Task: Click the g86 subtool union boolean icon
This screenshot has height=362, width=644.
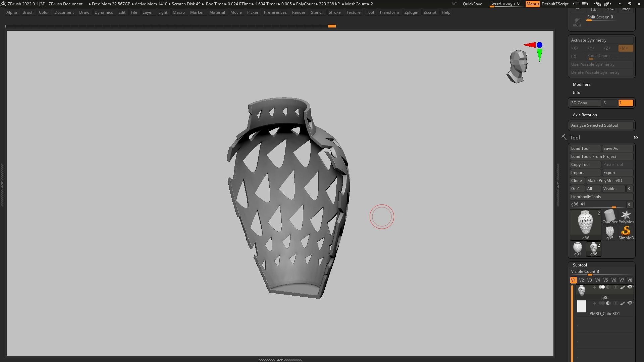Action: coord(602,287)
